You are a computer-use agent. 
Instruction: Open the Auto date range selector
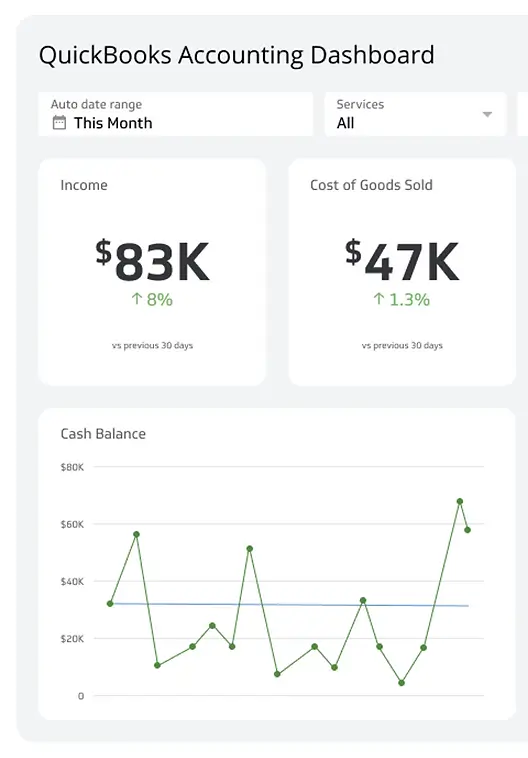tap(175, 114)
